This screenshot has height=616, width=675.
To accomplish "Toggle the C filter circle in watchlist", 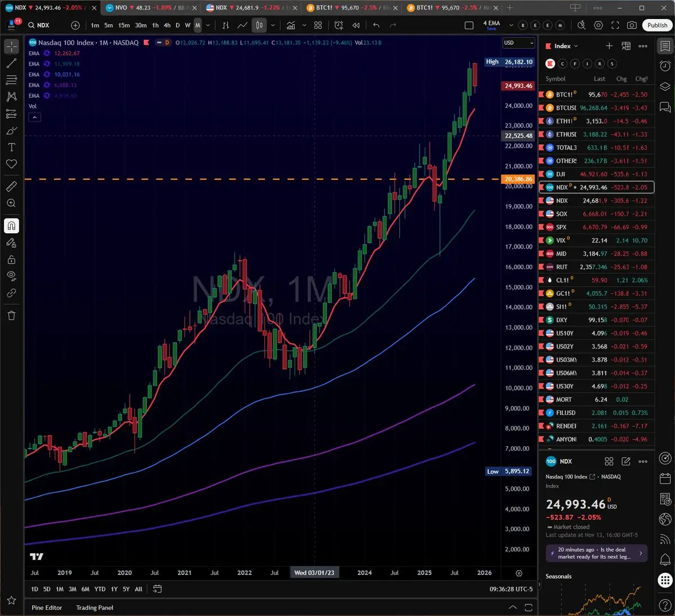I will tap(562, 64).
